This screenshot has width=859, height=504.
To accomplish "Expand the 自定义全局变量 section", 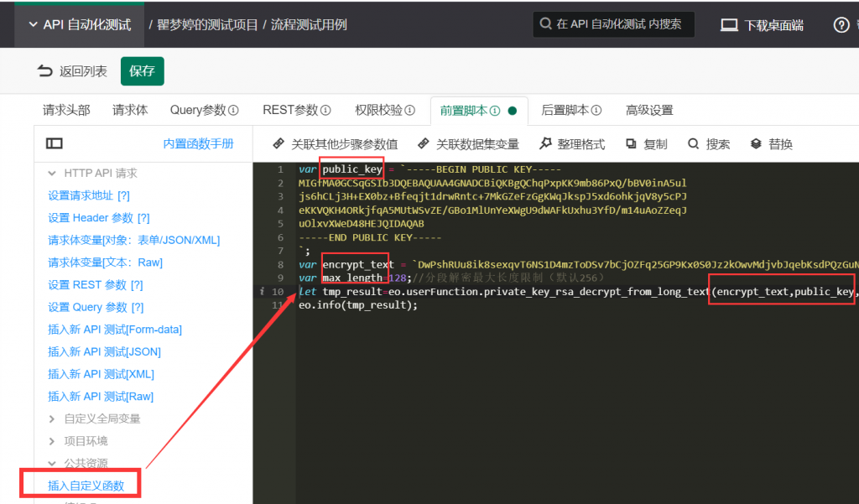I will pos(52,418).
